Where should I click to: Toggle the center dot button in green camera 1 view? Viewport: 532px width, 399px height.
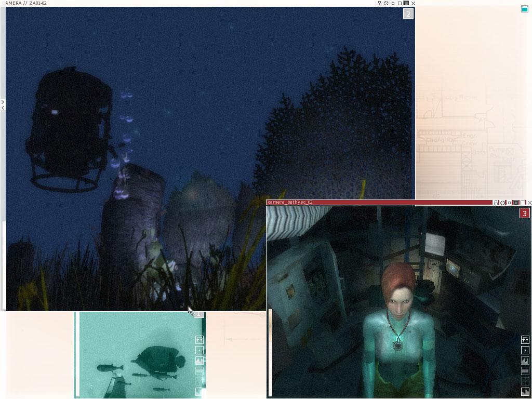[x=199, y=350]
